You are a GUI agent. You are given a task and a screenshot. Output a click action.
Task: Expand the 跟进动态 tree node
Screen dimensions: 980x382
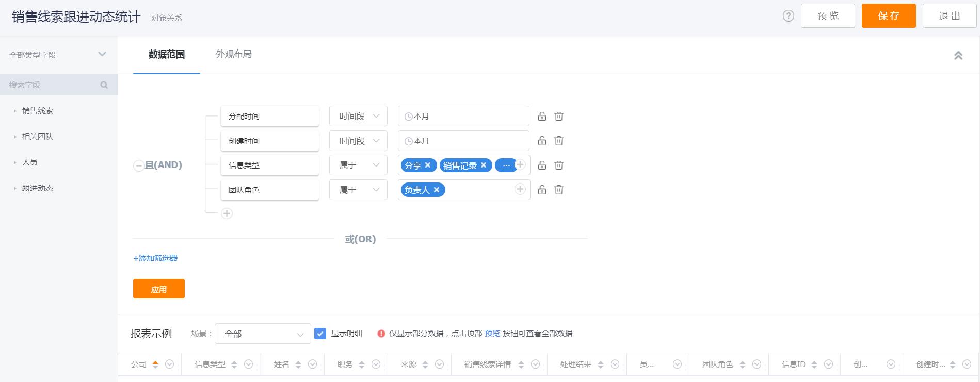click(x=15, y=188)
